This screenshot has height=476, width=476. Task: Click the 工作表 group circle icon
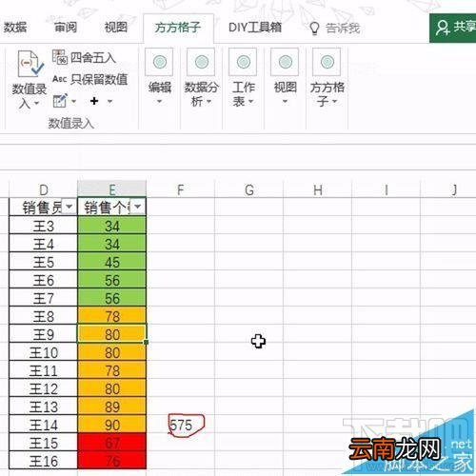point(244,62)
